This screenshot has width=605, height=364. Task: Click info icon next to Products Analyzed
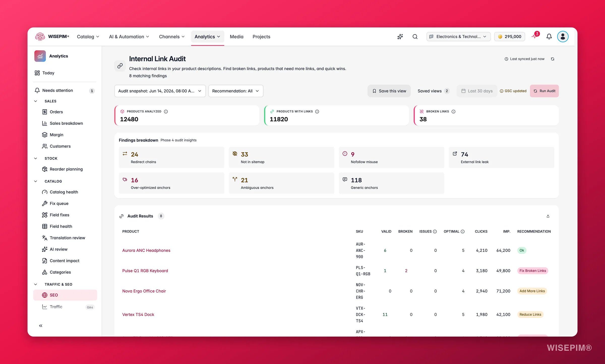pyautogui.click(x=166, y=111)
